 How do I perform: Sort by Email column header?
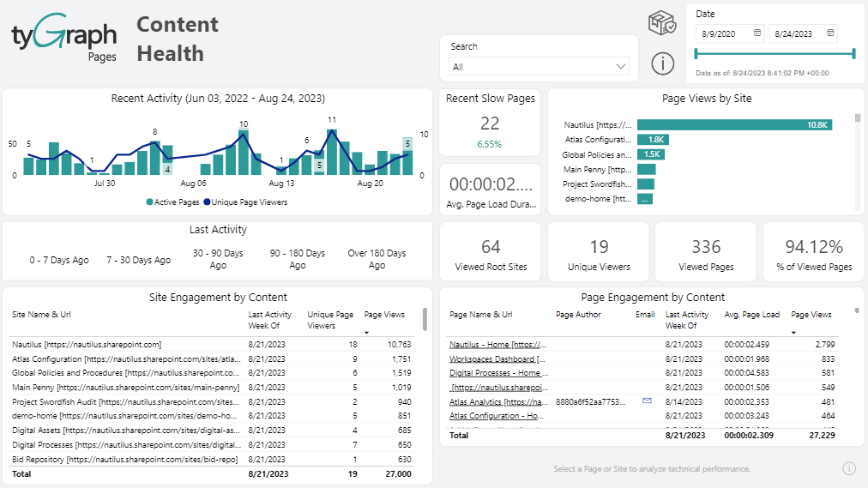pos(645,314)
